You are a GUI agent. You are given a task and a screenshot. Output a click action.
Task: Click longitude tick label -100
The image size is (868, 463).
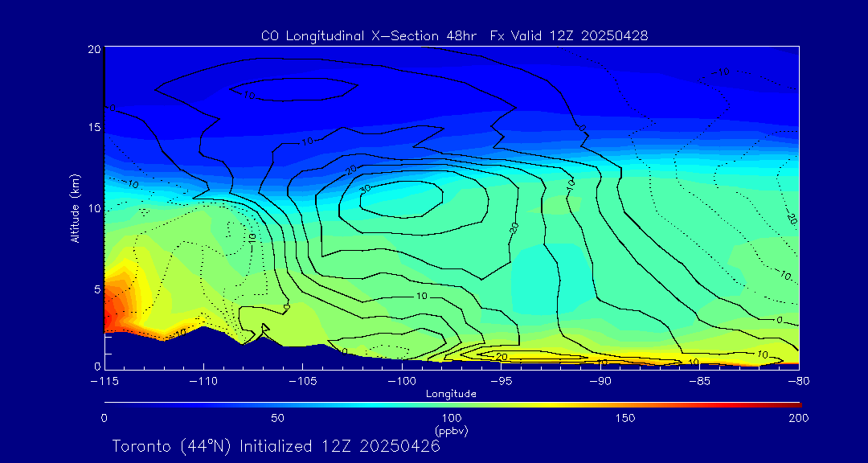point(402,381)
